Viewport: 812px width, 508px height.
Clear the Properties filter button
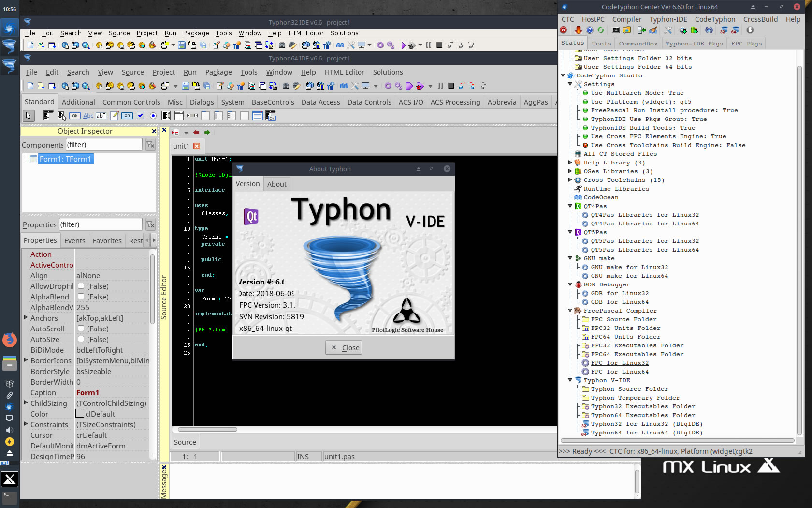click(150, 224)
